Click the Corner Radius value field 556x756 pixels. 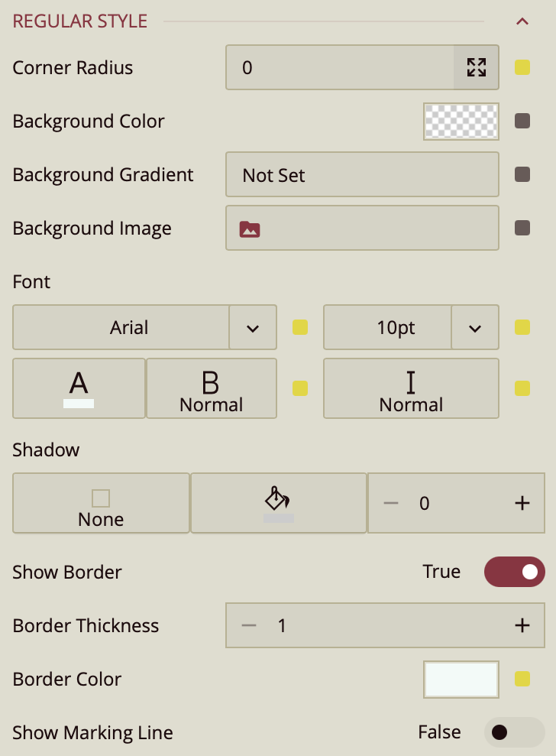[x=340, y=67]
